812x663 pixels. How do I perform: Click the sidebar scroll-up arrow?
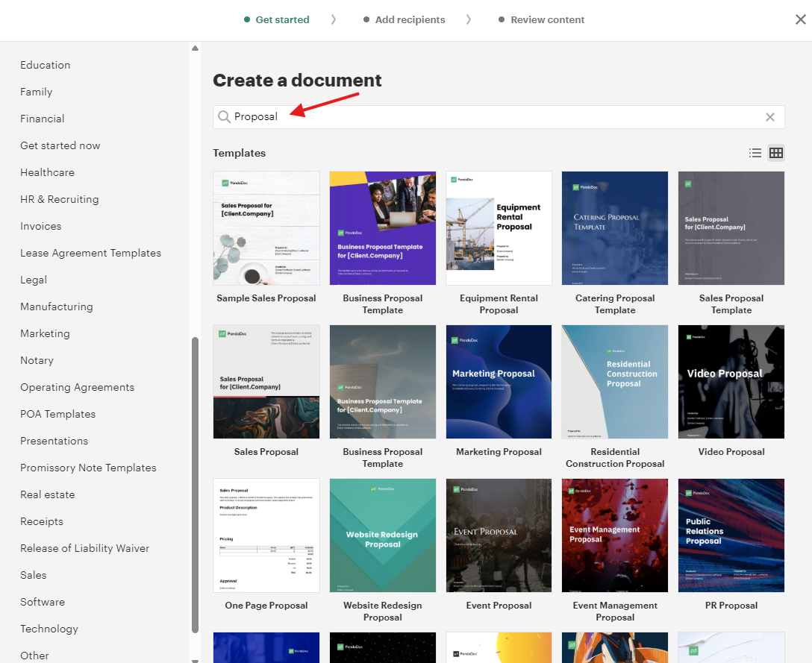pos(196,48)
